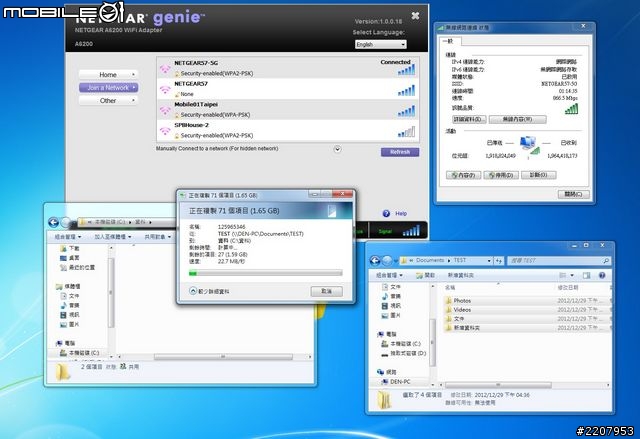Click the Wi-Fi icon beside NETGEAR57
The width and height of the screenshot is (640, 439).
165,89
